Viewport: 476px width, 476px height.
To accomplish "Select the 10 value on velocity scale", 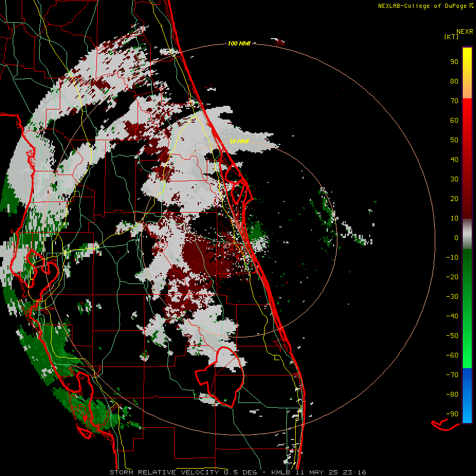I will click(454, 218).
